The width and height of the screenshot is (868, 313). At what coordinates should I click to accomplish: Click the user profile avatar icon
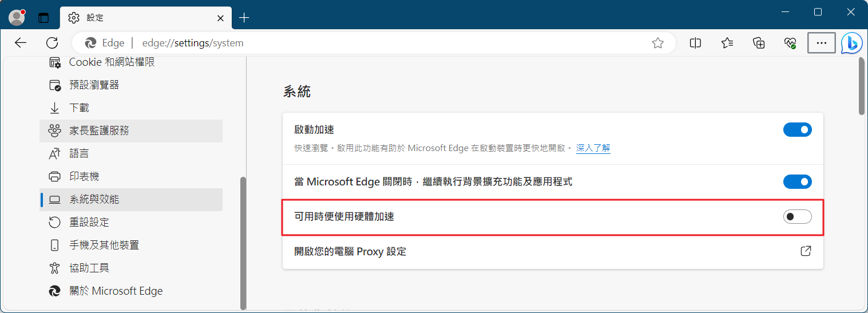pos(17,18)
